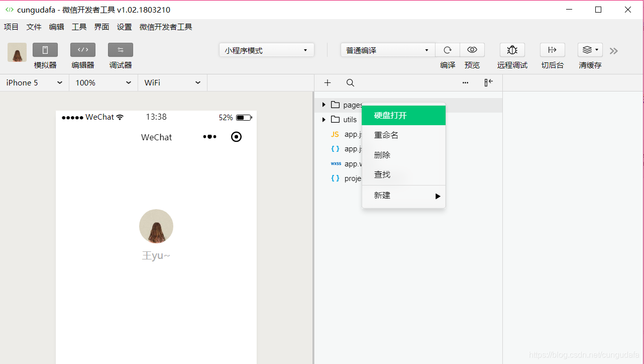The width and height of the screenshot is (644, 364).
Task: Click the 王yu~ nickname text in simulator
Action: click(x=156, y=255)
